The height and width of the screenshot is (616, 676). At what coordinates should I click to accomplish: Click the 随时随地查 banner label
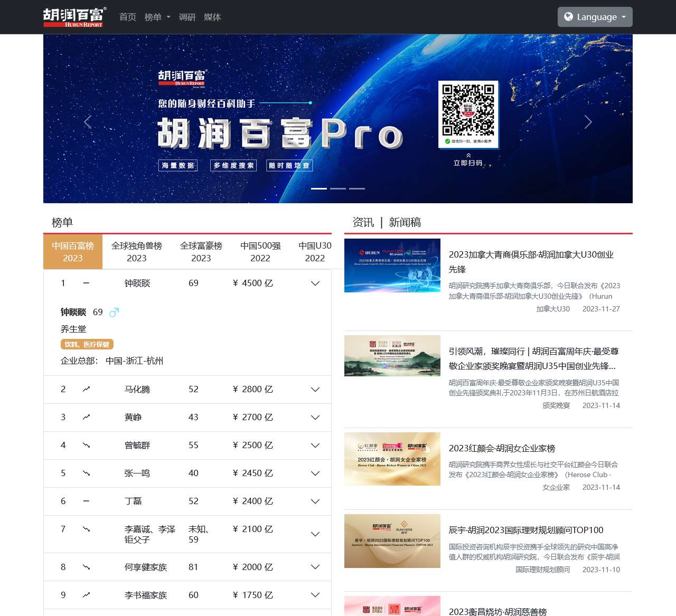tap(289, 165)
